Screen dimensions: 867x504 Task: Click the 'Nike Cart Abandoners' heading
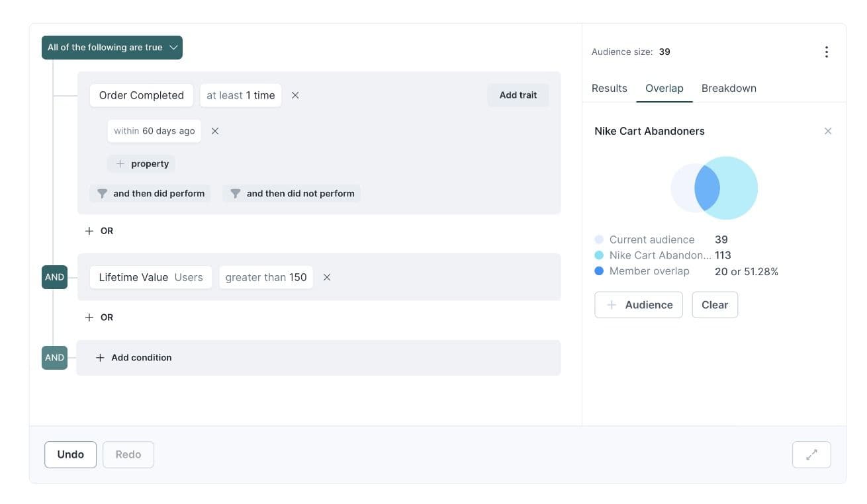coord(650,131)
